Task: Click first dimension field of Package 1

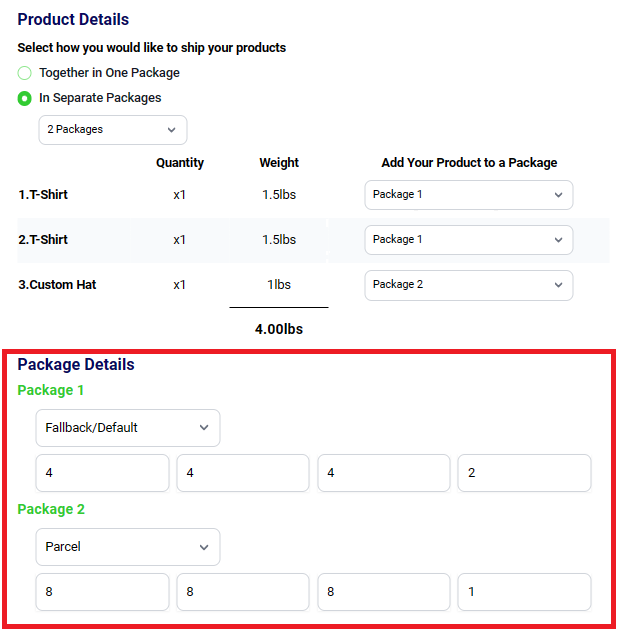Action: tap(102, 473)
